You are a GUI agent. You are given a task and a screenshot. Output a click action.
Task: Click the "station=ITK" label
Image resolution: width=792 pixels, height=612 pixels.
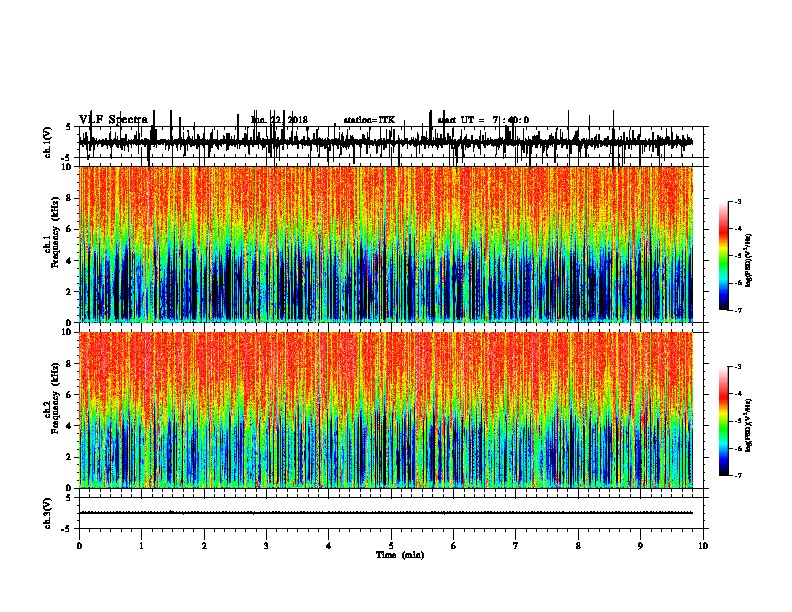[x=369, y=120]
